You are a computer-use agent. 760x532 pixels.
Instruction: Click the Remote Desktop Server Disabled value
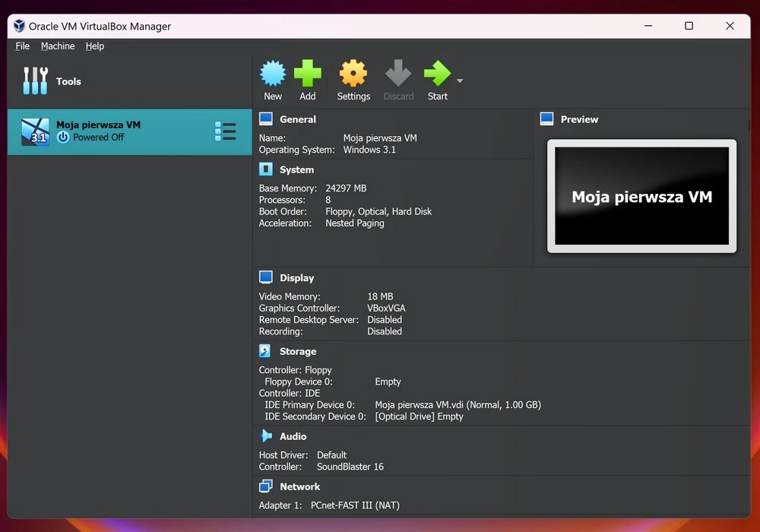pyautogui.click(x=385, y=320)
